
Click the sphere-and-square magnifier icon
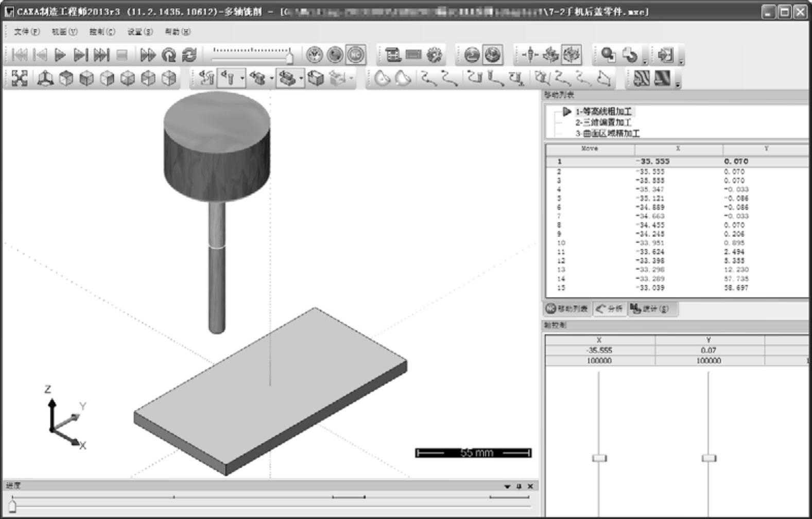coord(609,55)
